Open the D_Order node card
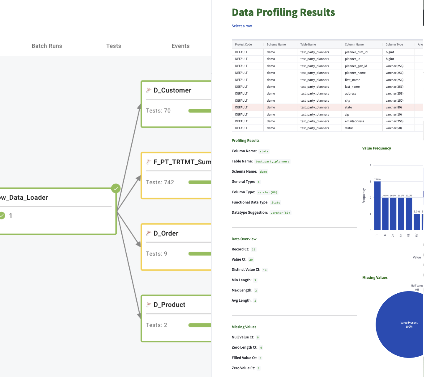 pos(176,247)
